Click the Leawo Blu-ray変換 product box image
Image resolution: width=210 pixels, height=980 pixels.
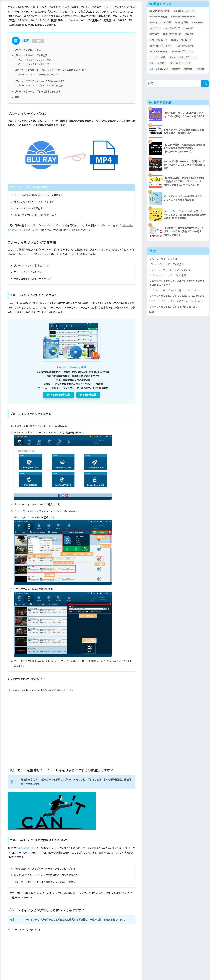tap(72, 342)
